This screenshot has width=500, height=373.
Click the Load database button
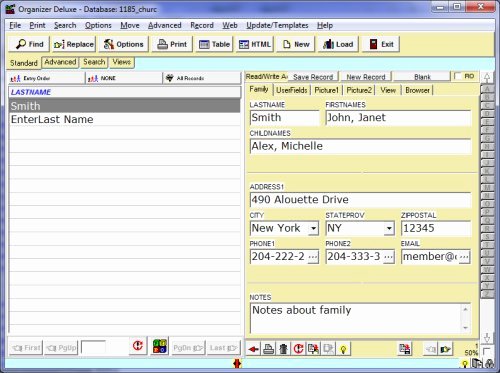338,44
